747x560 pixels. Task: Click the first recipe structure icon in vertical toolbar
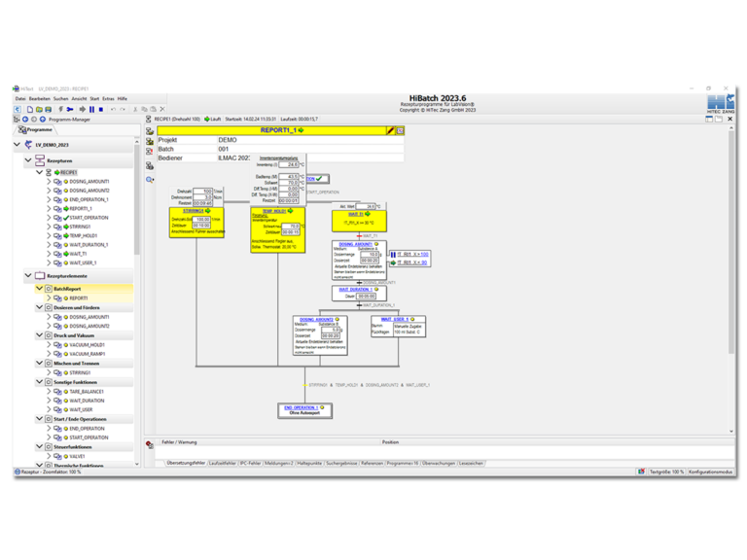tap(150, 131)
